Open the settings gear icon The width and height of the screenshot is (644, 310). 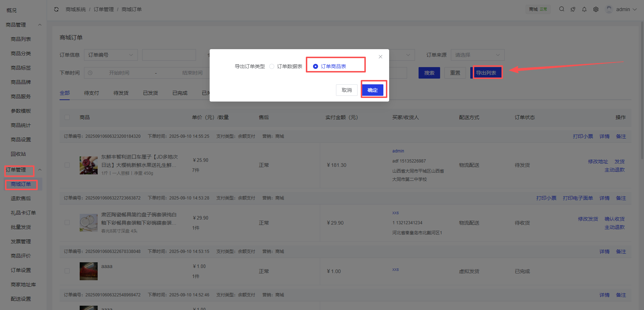[x=596, y=9]
